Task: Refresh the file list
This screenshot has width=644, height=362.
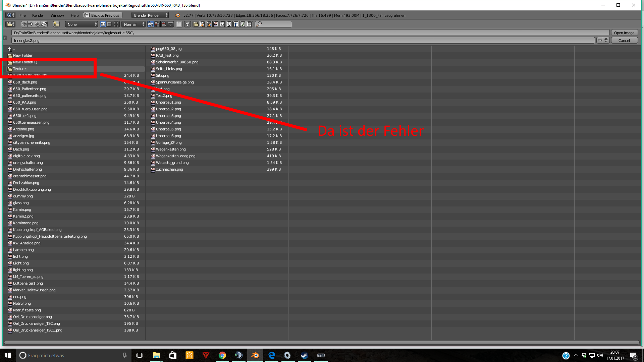Action: 44,24
